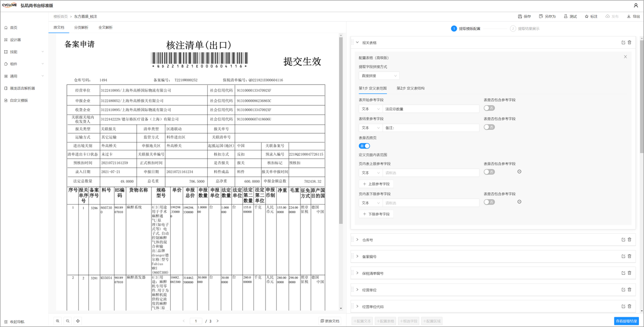Collapse the 报关表格 section
644x327 pixels.
point(357,43)
